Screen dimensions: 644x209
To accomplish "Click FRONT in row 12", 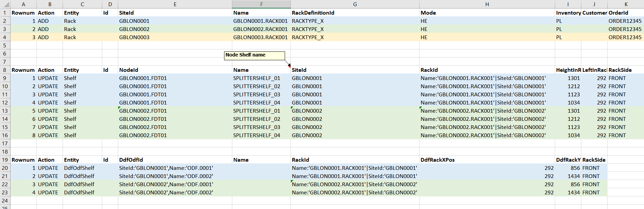I will tap(626, 102).
